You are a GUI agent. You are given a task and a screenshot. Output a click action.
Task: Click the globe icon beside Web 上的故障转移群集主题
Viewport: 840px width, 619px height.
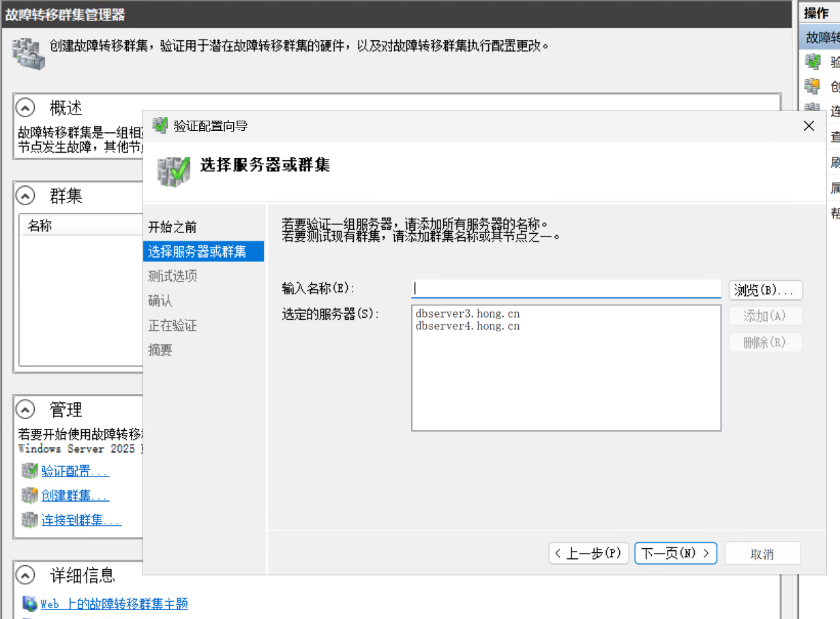point(29,604)
